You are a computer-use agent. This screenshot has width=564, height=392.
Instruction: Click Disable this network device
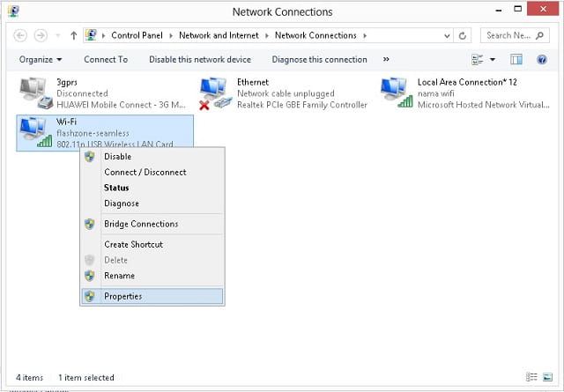click(x=200, y=59)
